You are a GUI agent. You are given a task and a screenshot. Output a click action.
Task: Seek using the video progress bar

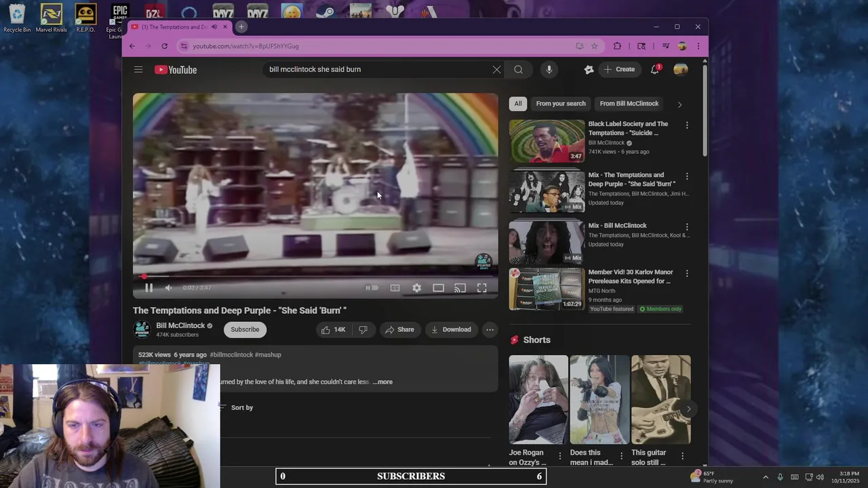(315, 277)
